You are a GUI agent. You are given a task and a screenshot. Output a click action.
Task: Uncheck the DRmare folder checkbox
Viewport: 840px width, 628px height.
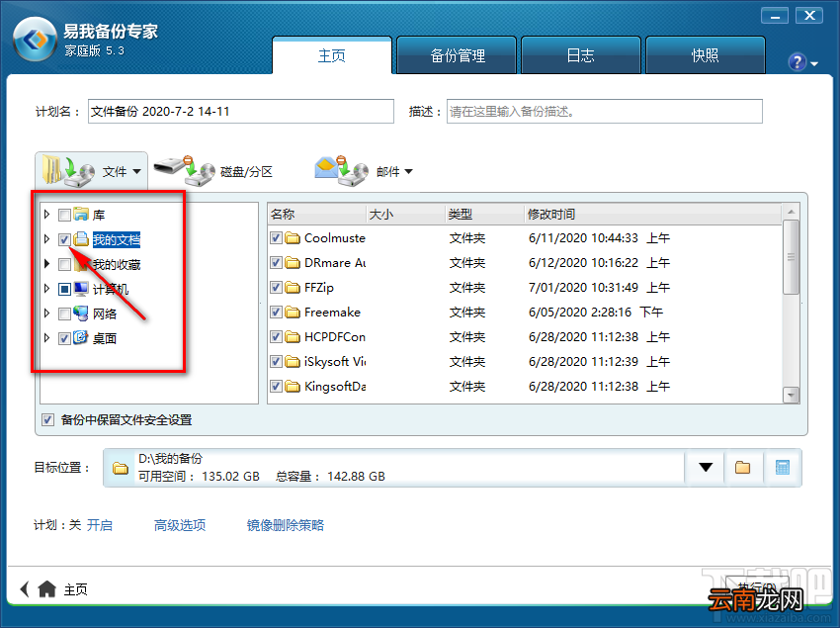[276, 263]
